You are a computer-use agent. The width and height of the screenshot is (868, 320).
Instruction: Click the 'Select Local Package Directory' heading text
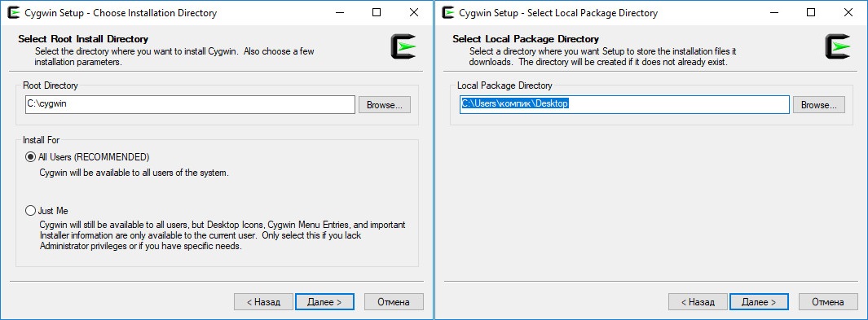coord(526,39)
